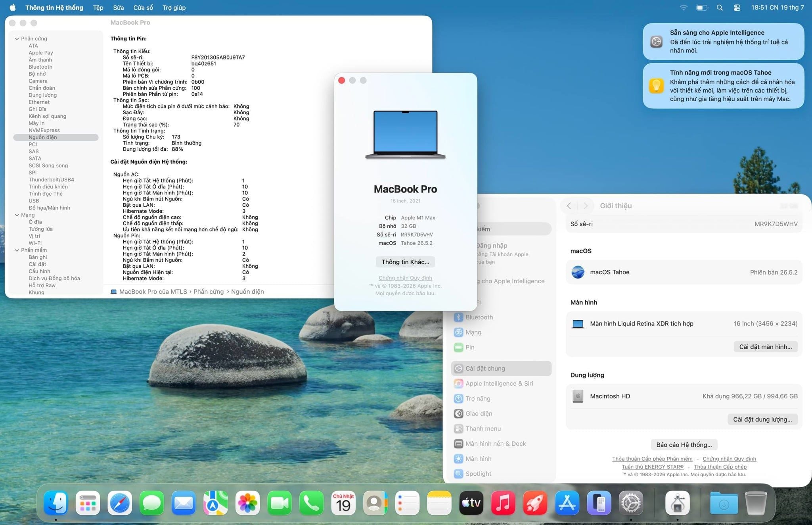Image resolution: width=812 pixels, height=525 pixels.
Task: Select Mạng in System Settings sidebar
Action: [502, 332]
